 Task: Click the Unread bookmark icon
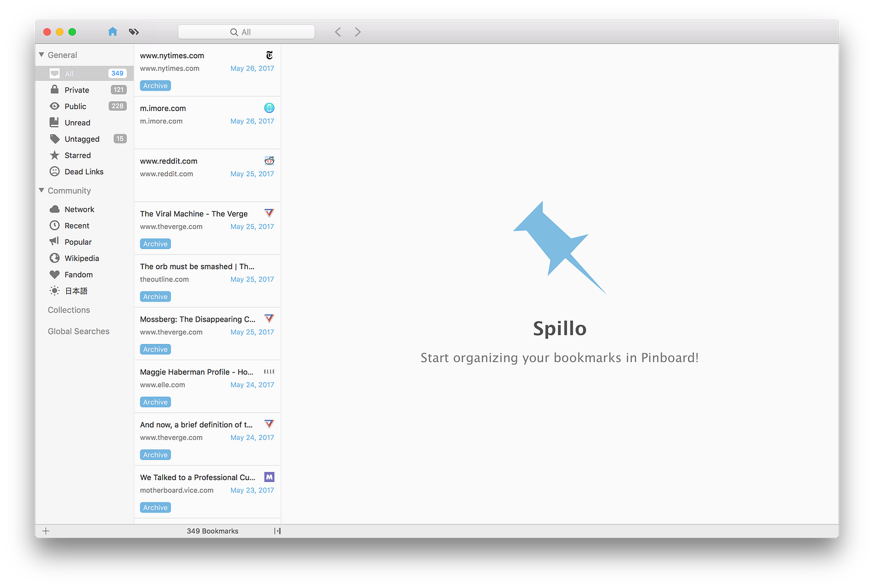point(55,122)
